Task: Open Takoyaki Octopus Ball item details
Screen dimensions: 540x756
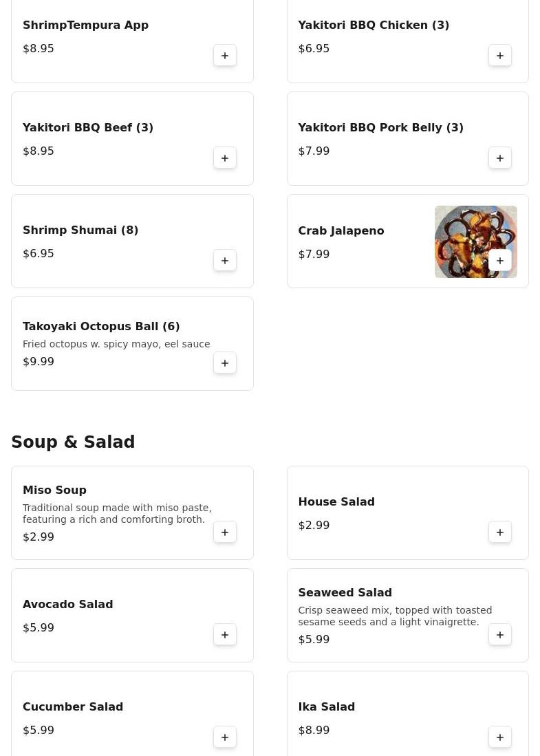Action: [x=132, y=344]
